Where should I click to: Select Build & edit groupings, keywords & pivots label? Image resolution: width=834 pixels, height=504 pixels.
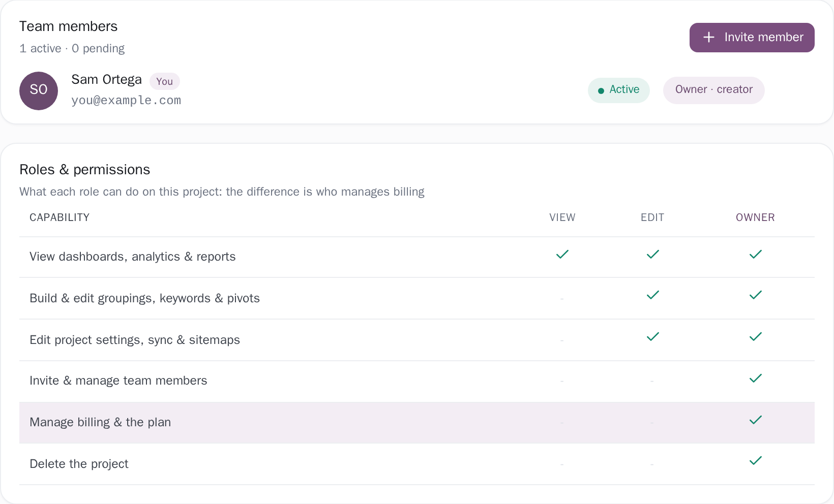[144, 298]
